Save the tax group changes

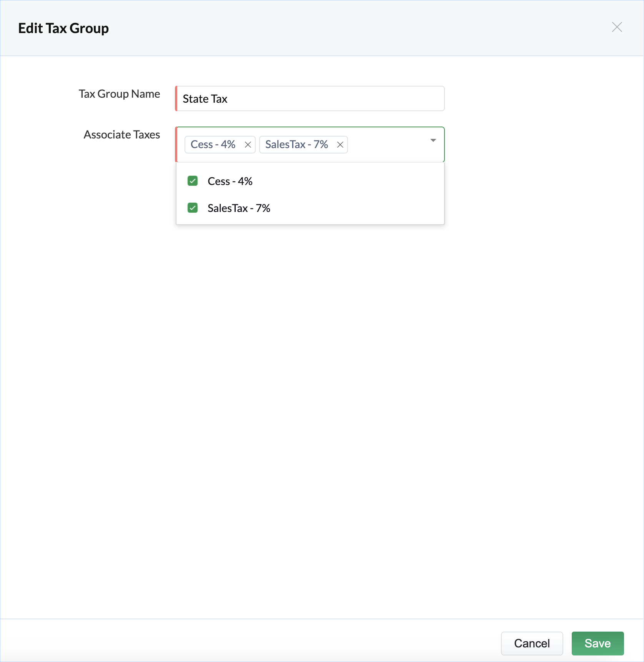point(597,643)
